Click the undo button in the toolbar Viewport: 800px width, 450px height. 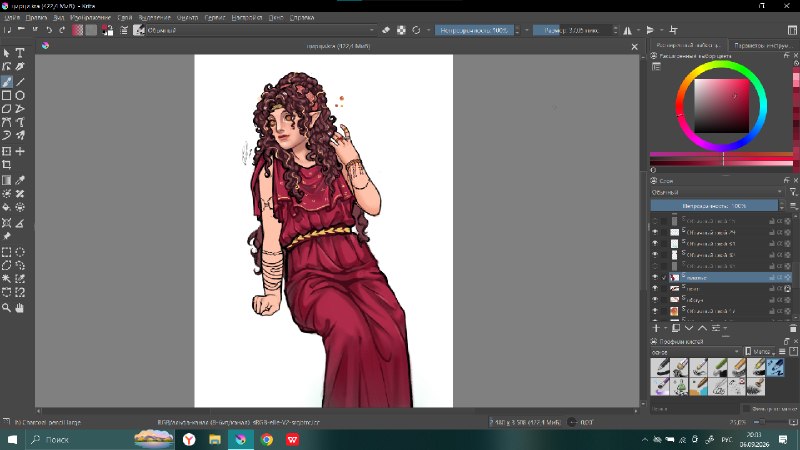coord(49,31)
